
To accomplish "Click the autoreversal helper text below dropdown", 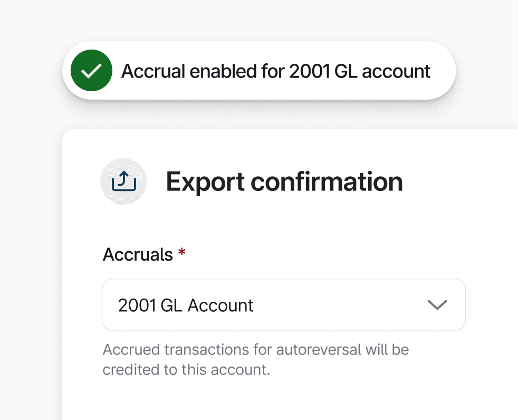I will (x=256, y=350).
